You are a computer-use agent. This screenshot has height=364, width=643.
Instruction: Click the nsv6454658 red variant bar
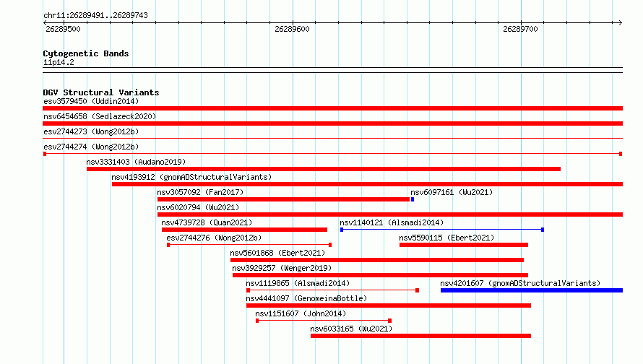click(332, 123)
